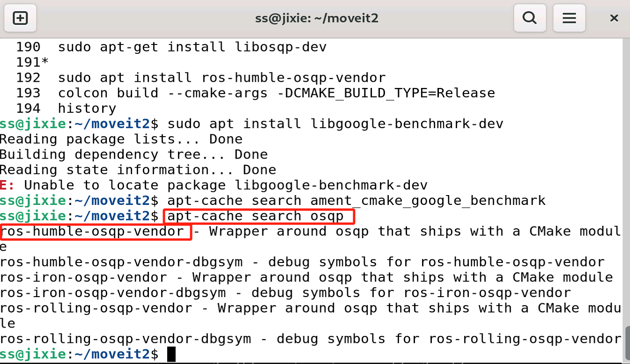Close the terminal window
The image size is (630, 364).
[x=614, y=18]
